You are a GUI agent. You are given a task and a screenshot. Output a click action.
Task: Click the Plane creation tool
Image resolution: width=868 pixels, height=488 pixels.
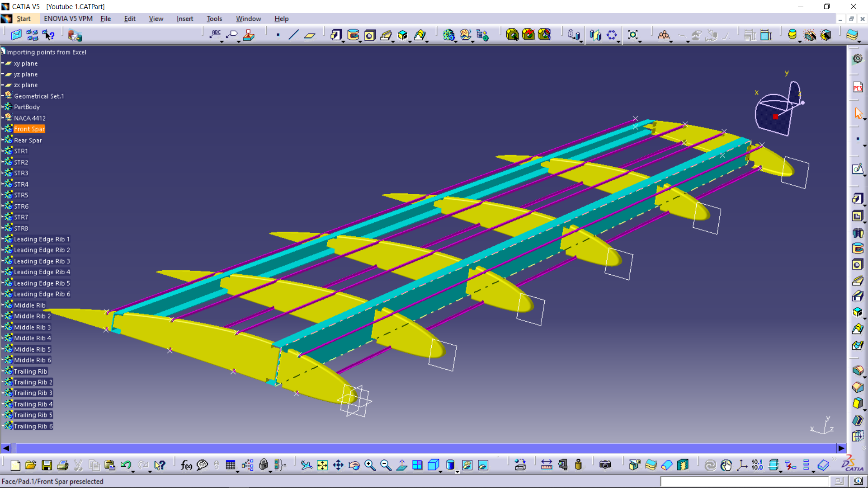point(310,35)
